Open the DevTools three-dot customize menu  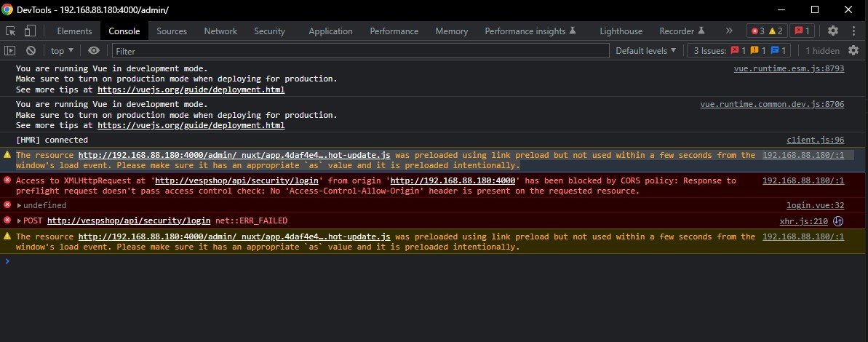tap(854, 31)
